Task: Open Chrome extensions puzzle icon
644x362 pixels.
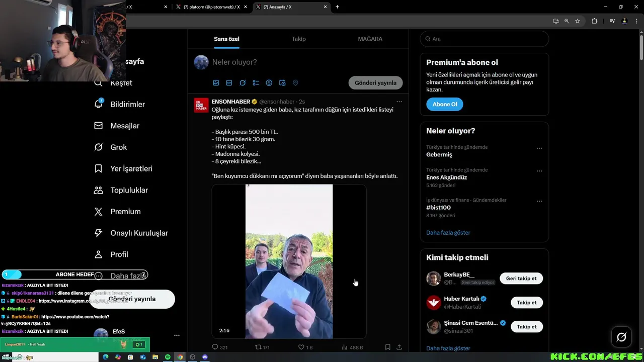Action: coord(594,21)
